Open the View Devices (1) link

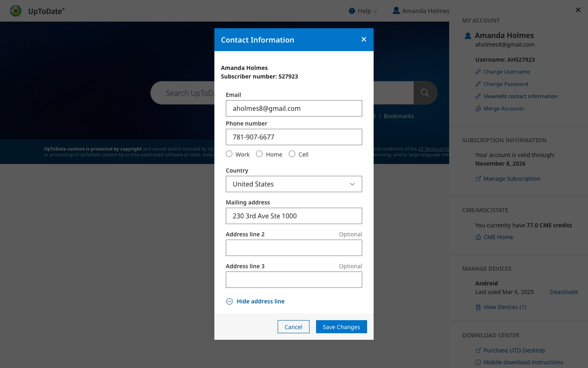point(505,307)
